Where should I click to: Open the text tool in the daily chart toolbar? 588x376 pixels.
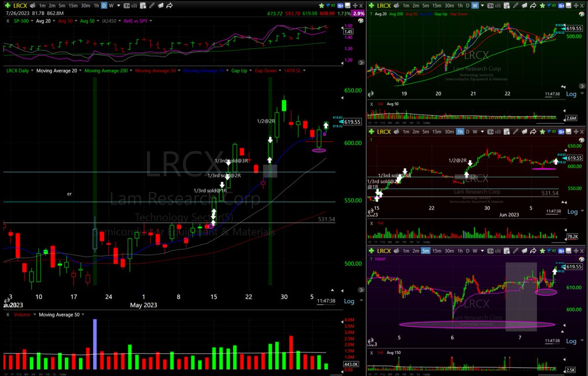point(126,6)
